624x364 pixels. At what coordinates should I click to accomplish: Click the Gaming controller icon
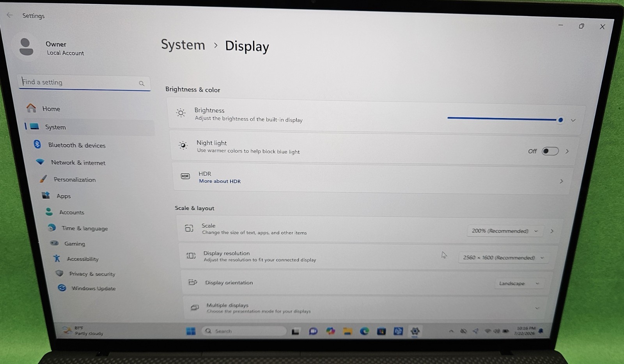54,243
